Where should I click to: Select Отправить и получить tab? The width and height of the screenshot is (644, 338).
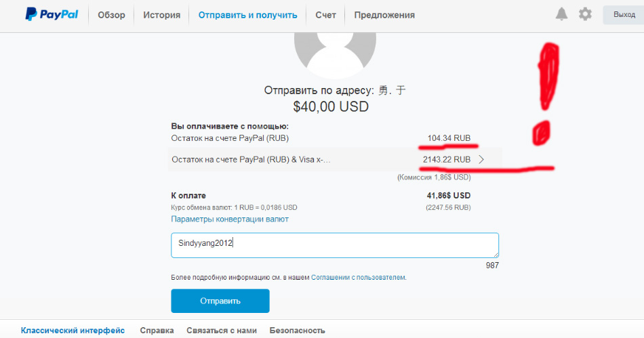tap(247, 15)
